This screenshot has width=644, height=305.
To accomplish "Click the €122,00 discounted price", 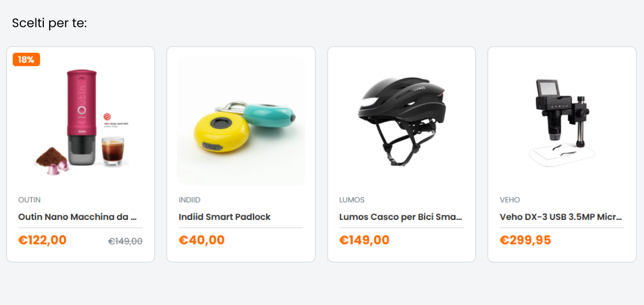I will pyautogui.click(x=42, y=240).
